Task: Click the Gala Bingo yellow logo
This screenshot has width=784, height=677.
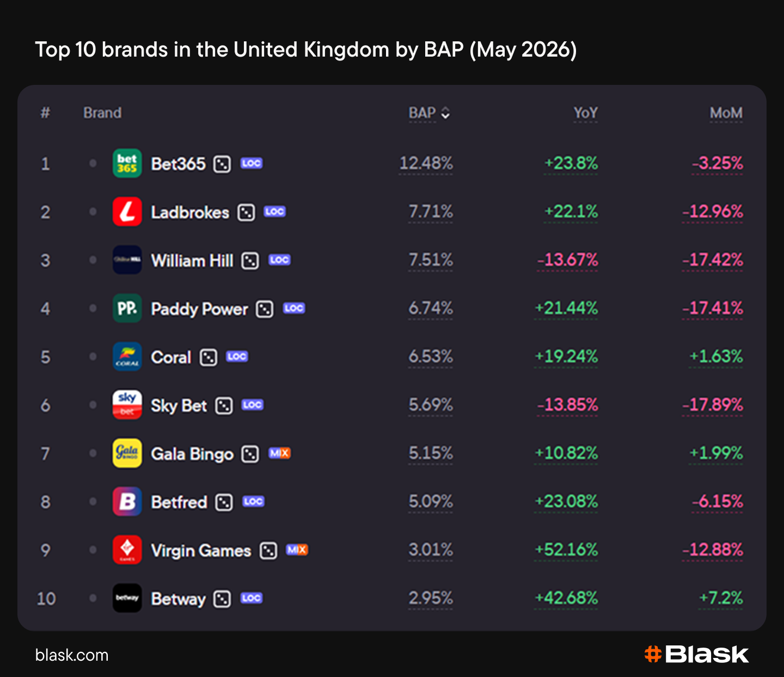Action: pos(127,453)
